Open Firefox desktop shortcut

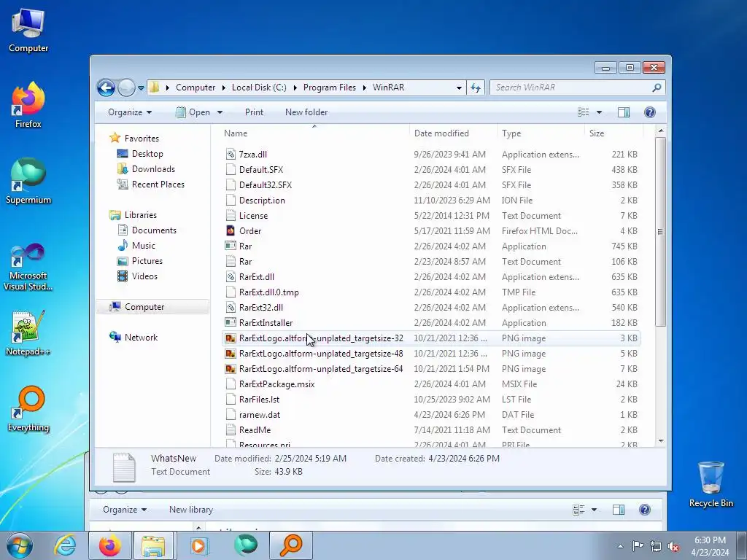(x=28, y=105)
